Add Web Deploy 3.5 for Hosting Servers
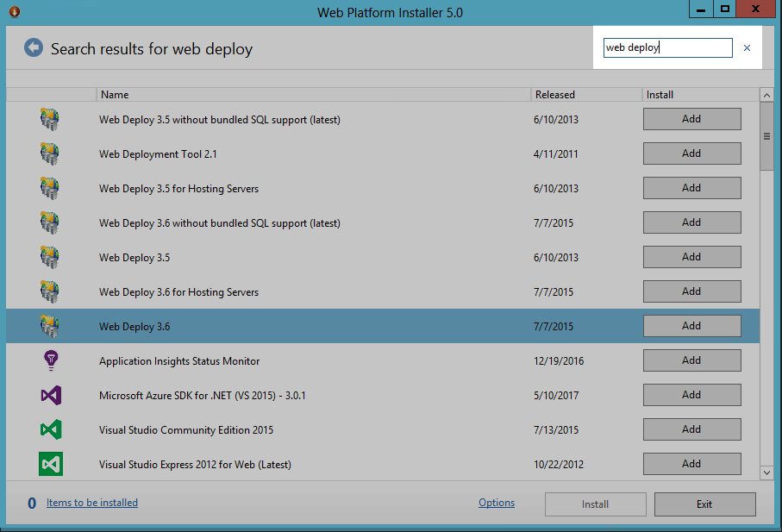 pos(691,188)
